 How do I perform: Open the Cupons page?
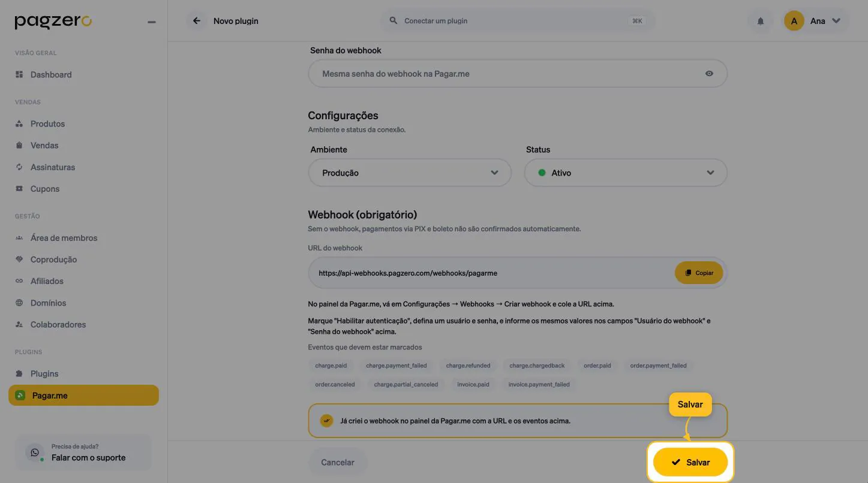click(45, 189)
